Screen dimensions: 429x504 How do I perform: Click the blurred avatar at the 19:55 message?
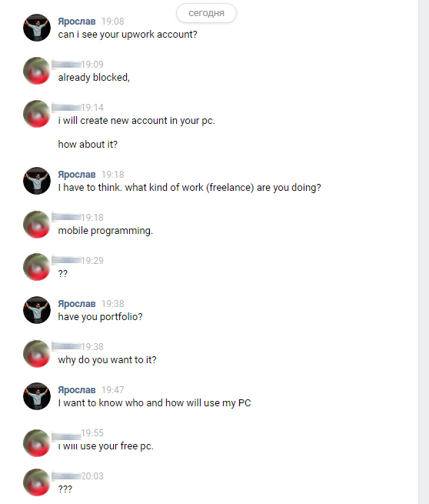37,443
